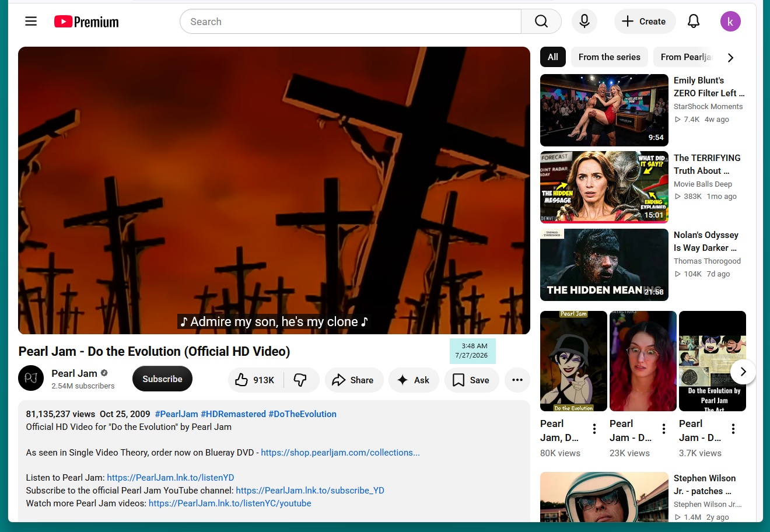
Task: Open red-haired woman short thumbnail
Action: 643,361
